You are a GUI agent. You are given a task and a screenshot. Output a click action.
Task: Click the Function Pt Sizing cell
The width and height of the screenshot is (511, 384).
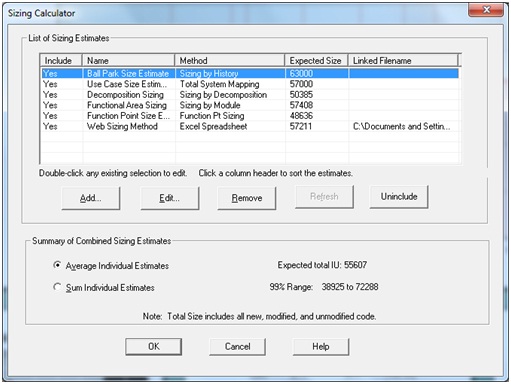pyautogui.click(x=212, y=116)
